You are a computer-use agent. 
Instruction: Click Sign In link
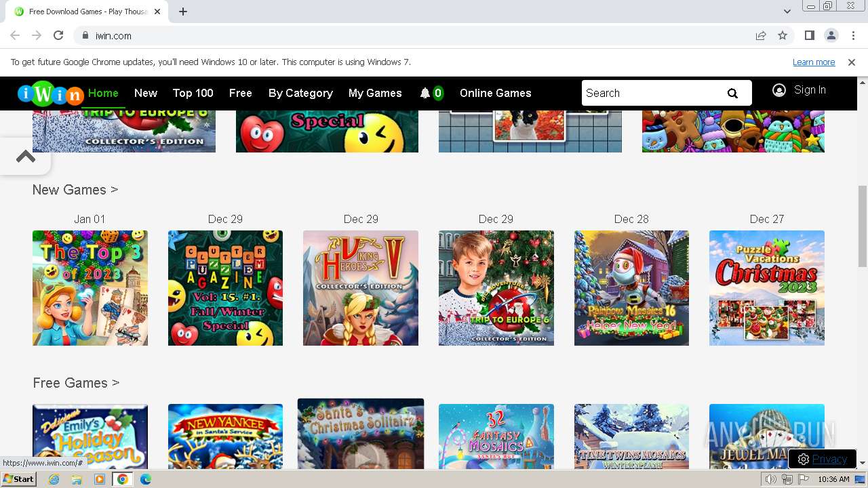click(x=810, y=90)
